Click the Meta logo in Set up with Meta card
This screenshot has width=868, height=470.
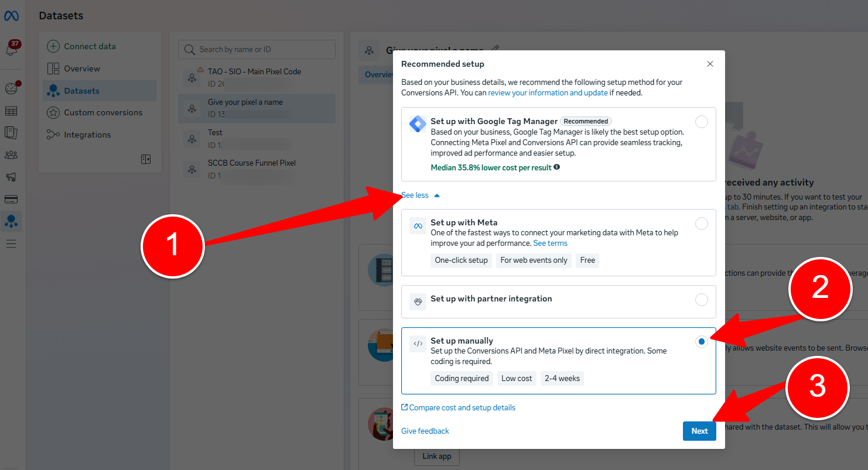[x=418, y=226]
